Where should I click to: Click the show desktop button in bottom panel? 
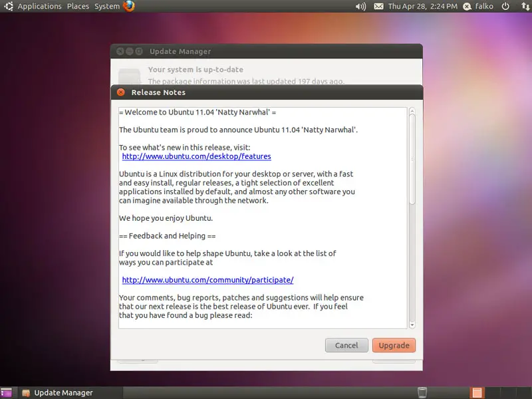6,393
